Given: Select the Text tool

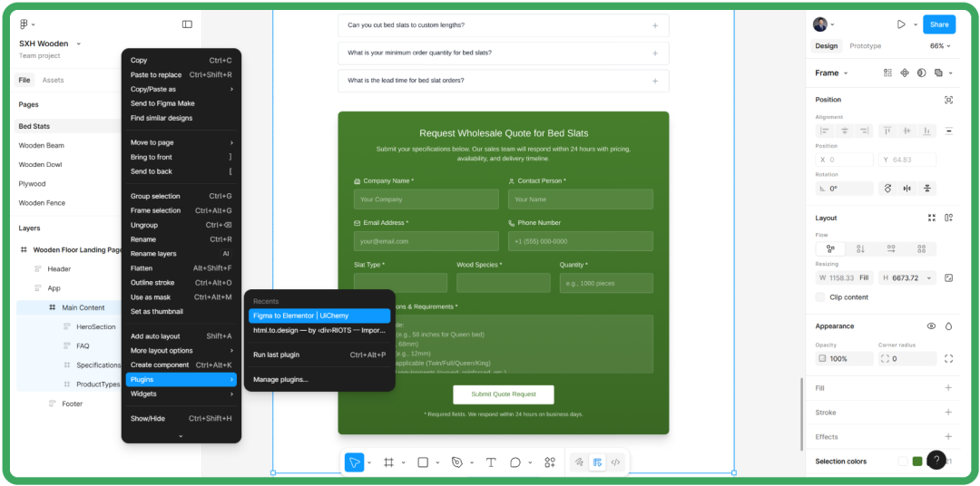Looking at the screenshot, I should coord(491,462).
